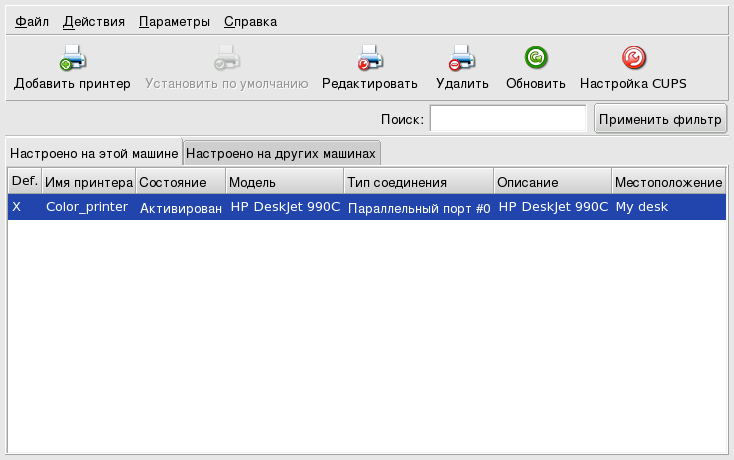The width and height of the screenshot is (734, 460).
Task: Click the Refresh (Обновить) green icon
Action: [x=535, y=58]
